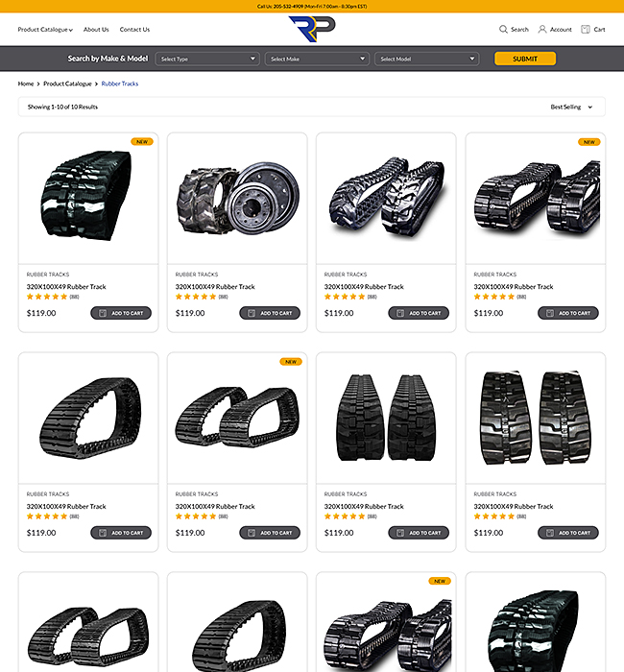Click the yellow SUBMIT button
This screenshot has height=672, width=624.
[x=525, y=59]
